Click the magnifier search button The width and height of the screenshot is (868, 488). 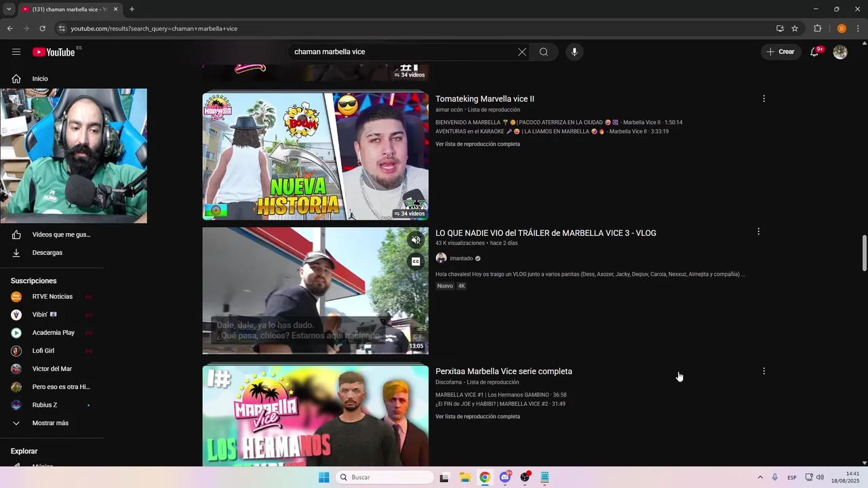point(544,52)
